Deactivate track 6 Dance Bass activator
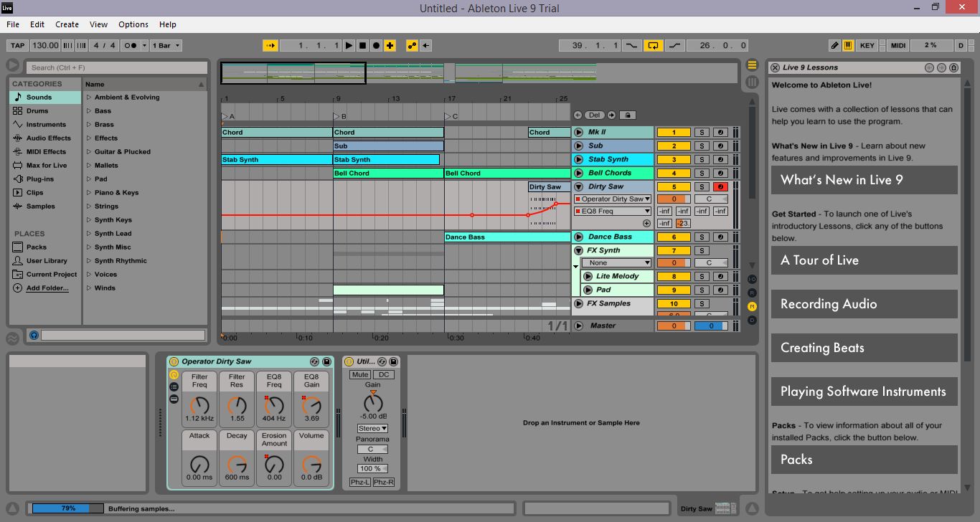 673,237
